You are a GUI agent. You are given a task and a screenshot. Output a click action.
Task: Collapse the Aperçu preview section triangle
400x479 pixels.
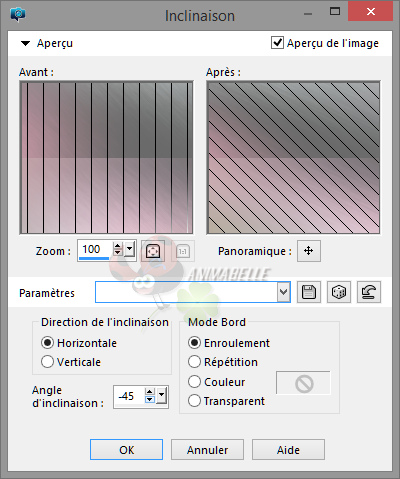coord(25,43)
